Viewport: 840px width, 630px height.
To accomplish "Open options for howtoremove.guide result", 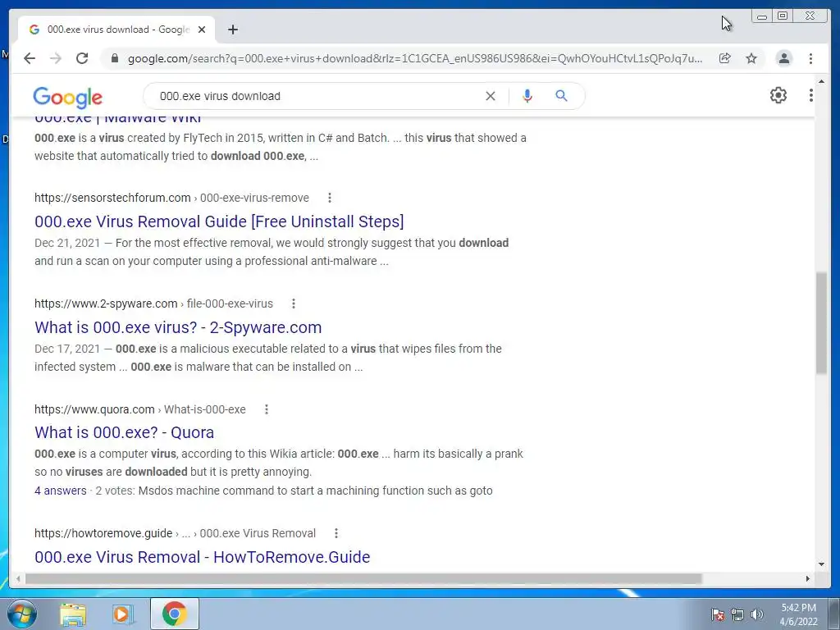I will (x=336, y=533).
